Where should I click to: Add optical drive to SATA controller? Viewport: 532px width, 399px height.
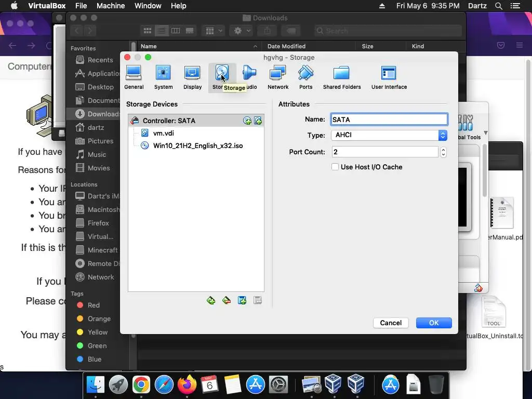click(247, 121)
